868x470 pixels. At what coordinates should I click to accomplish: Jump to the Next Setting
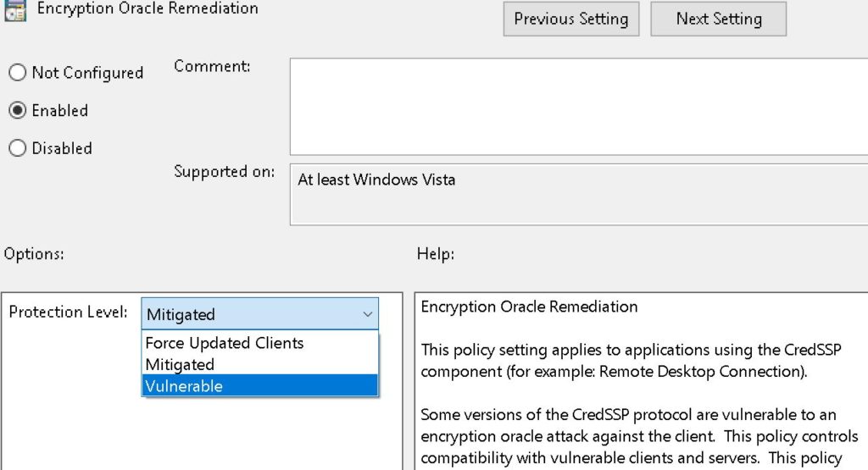click(x=718, y=19)
